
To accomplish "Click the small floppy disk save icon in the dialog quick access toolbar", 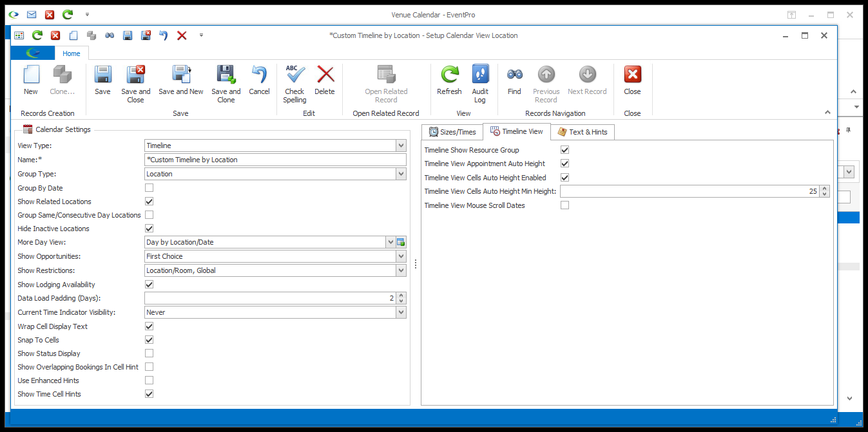I will (x=128, y=35).
